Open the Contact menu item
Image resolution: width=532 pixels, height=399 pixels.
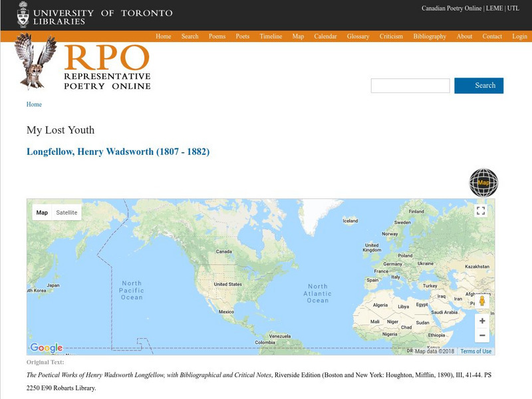click(492, 37)
